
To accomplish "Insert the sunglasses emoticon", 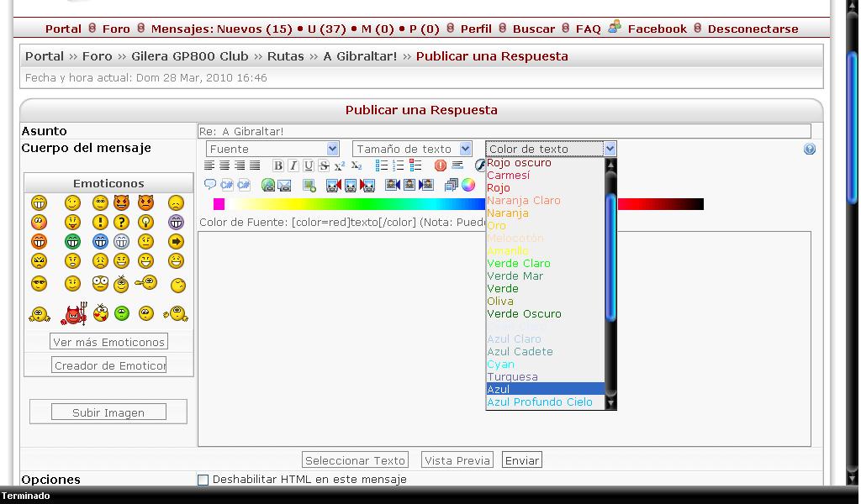I will tap(39, 284).
